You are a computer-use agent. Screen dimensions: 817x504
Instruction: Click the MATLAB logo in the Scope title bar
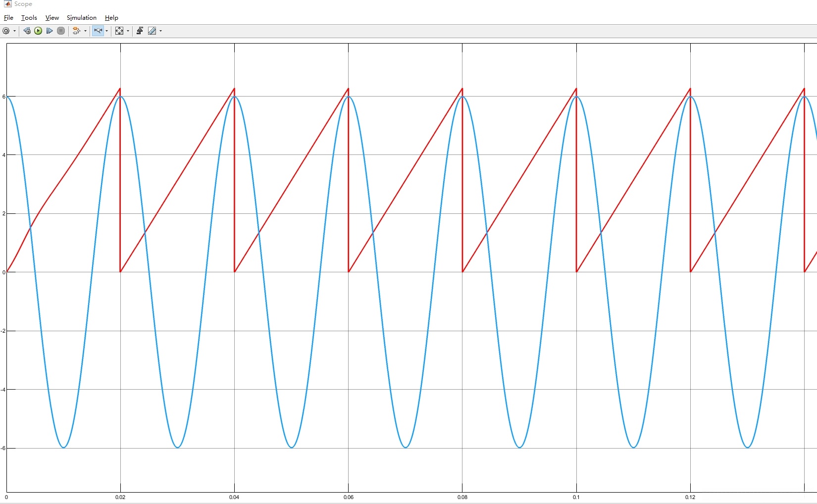click(7, 4)
